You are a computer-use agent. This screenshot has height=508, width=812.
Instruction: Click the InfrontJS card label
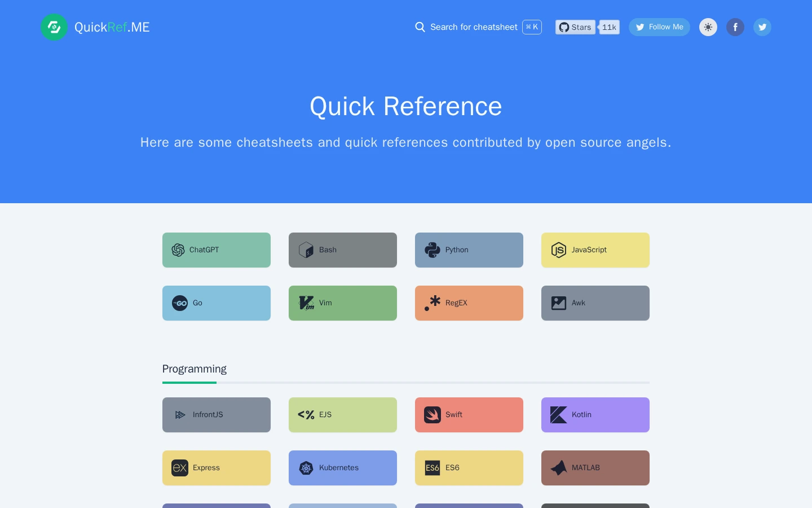[208, 415]
